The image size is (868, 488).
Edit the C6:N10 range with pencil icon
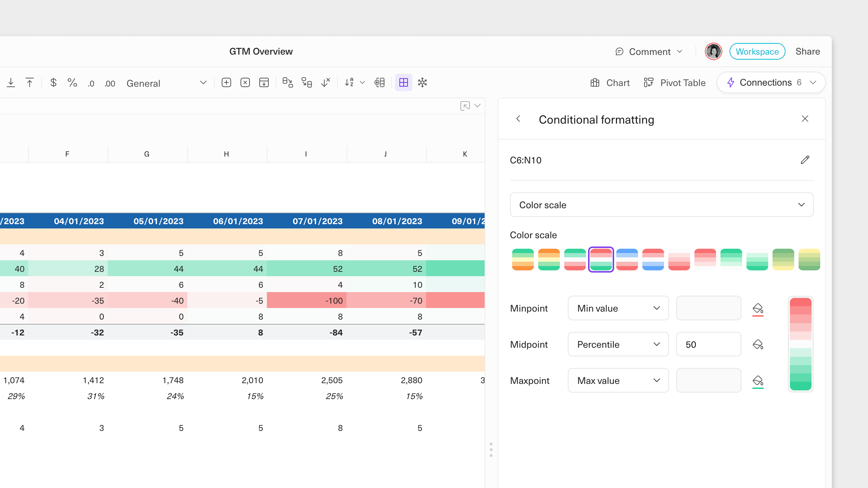(x=805, y=160)
